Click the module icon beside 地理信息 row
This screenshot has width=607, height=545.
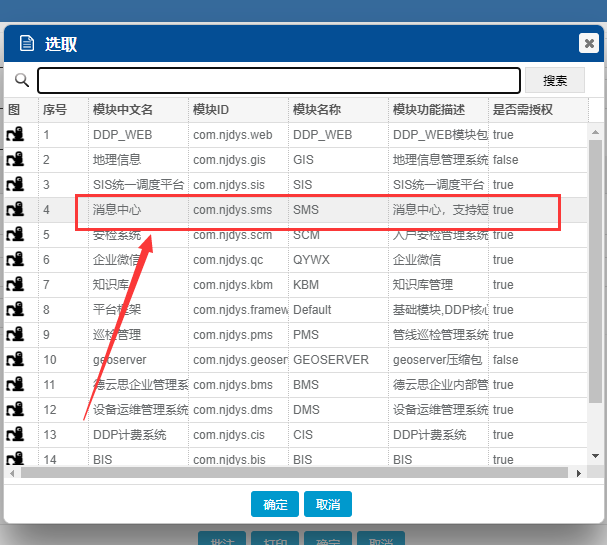[16, 160]
